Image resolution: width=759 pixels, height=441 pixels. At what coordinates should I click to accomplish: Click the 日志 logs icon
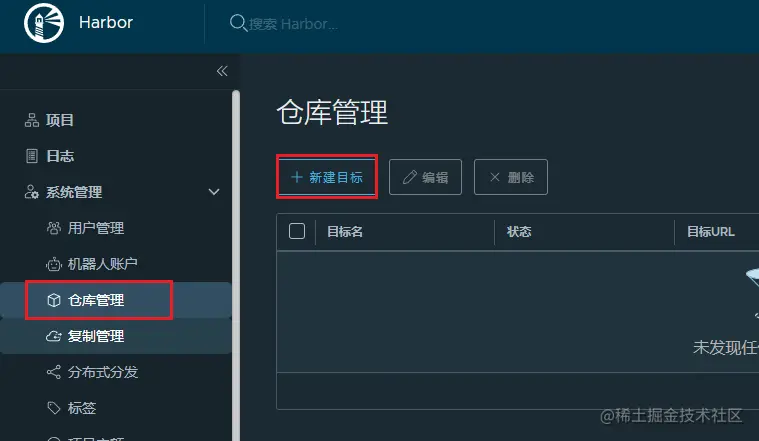pyautogui.click(x=32, y=156)
